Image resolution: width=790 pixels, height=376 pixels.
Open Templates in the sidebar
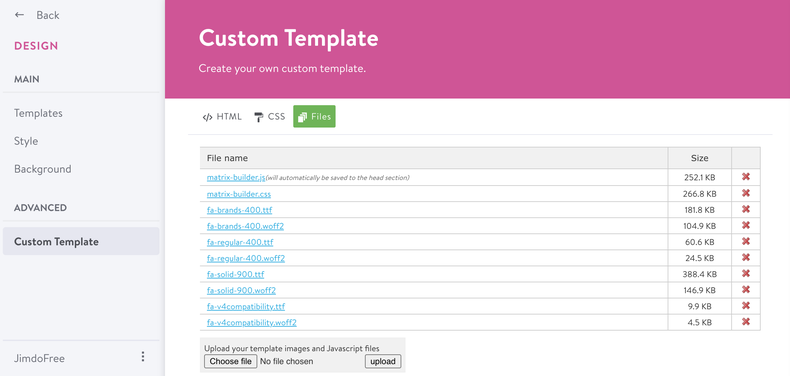(38, 113)
